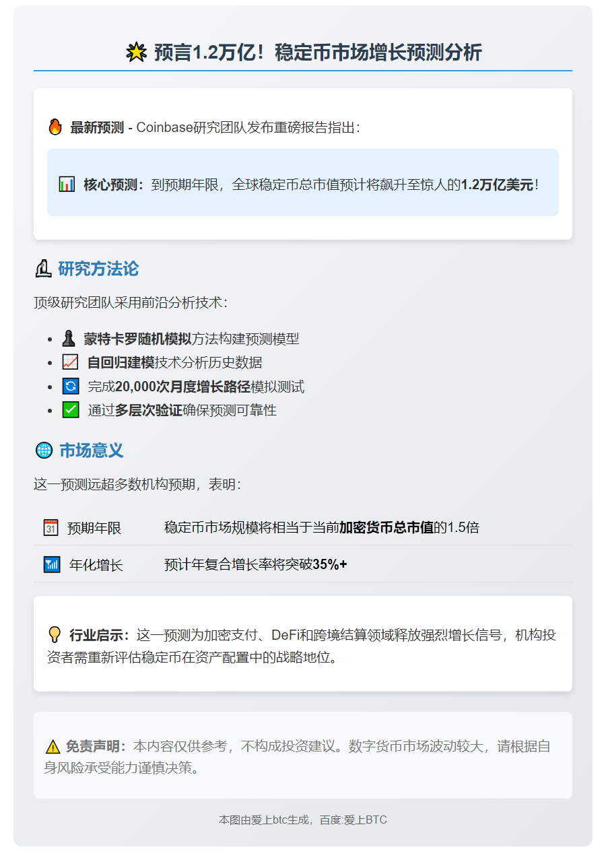Click the blue refresh icon beside 20,000次 item
This screenshot has width=606, height=868.
[69, 386]
